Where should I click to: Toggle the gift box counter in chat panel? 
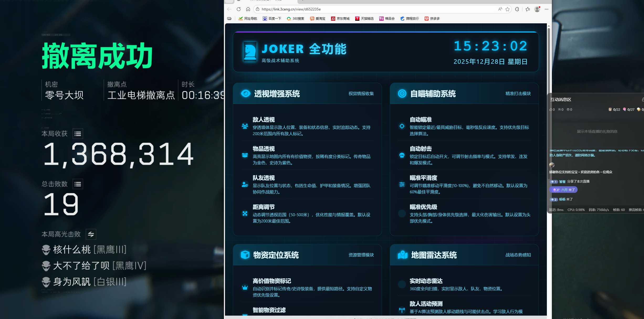coord(569,109)
